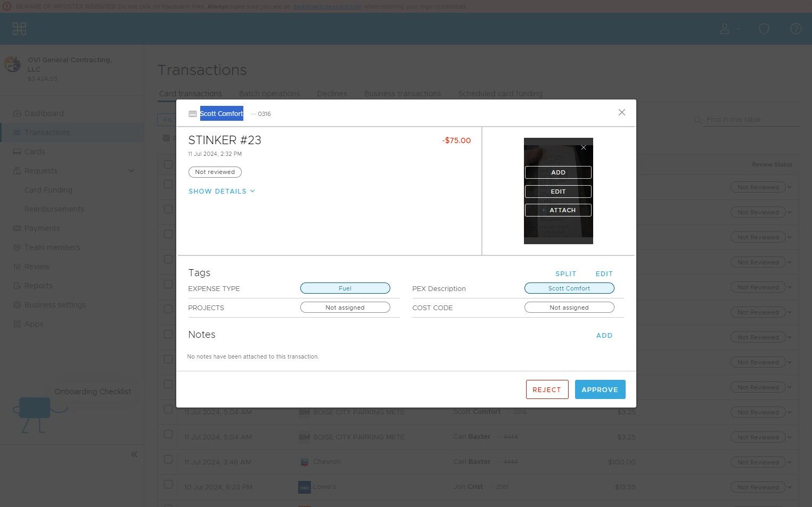Switch to Scheduled card funding tab

point(500,94)
